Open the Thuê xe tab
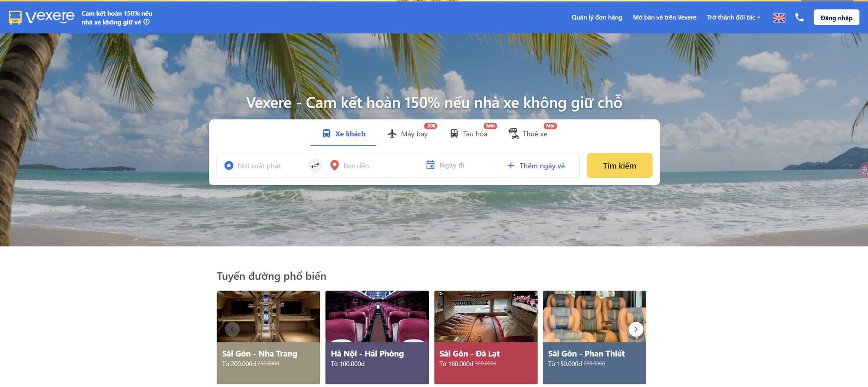 pos(528,134)
